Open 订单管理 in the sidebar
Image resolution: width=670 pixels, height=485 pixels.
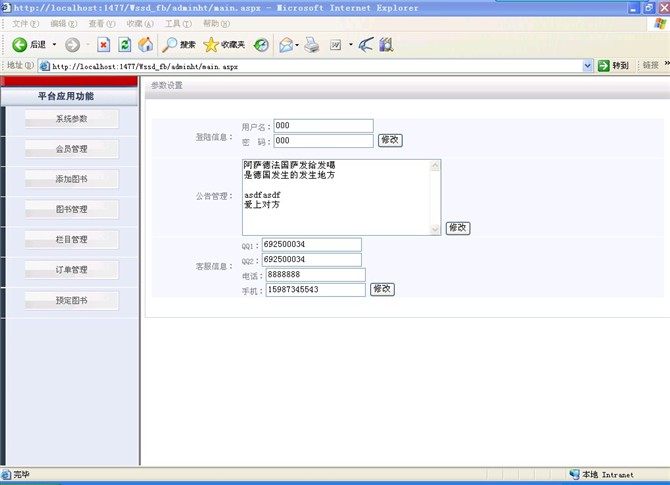pos(71,270)
